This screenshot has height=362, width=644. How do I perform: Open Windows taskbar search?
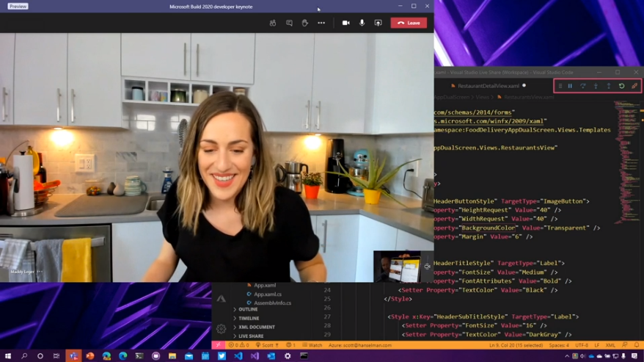click(24, 356)
